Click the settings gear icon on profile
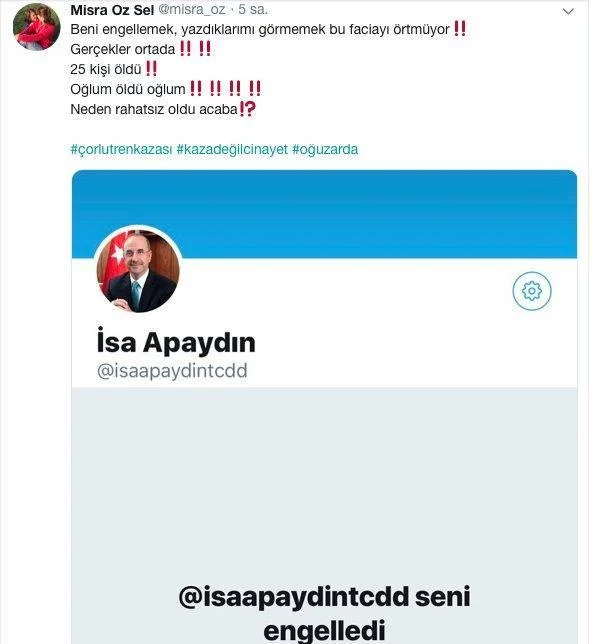 (x=532, y=291)
